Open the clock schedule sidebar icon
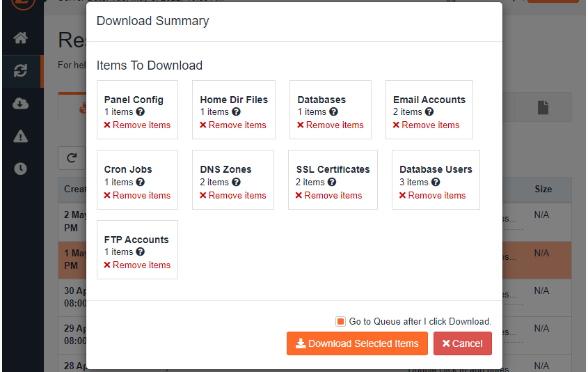Screen dimensions: 588x372 pyautogui.click(x=21, y=169)
